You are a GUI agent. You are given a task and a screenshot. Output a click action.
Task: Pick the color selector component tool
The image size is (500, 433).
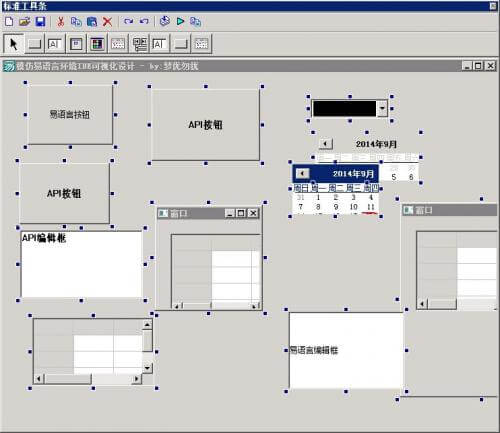[x=97, y=44]
